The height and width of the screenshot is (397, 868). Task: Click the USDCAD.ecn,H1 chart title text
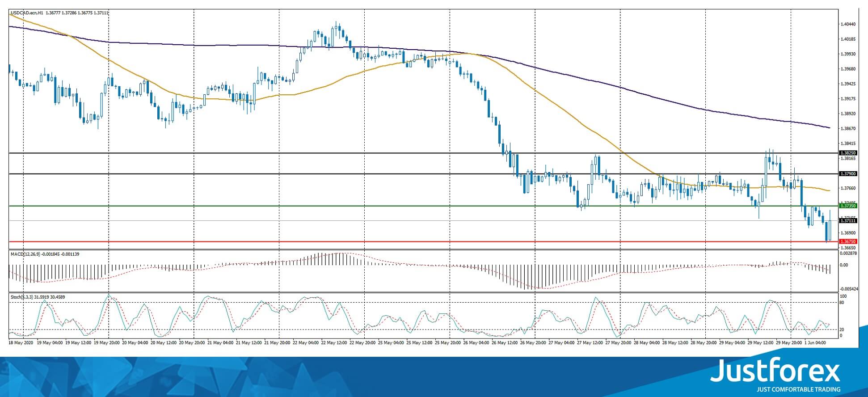tap(27, 13)
